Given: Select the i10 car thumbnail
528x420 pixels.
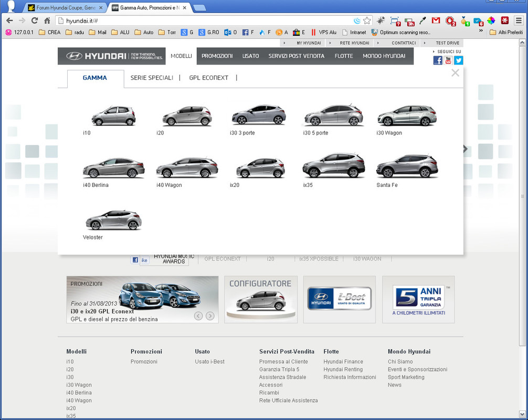Looking at the screenshot, I should (113, 115).
